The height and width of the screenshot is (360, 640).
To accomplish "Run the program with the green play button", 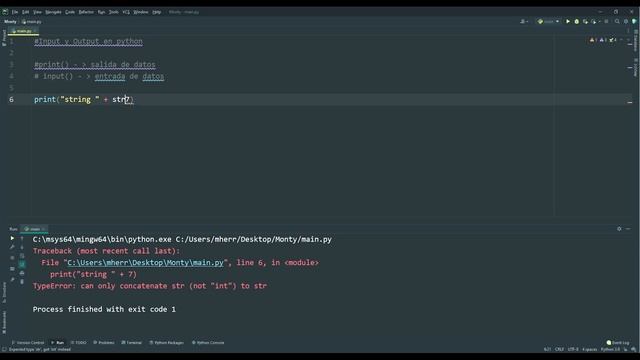I will [x=568, y=21].
